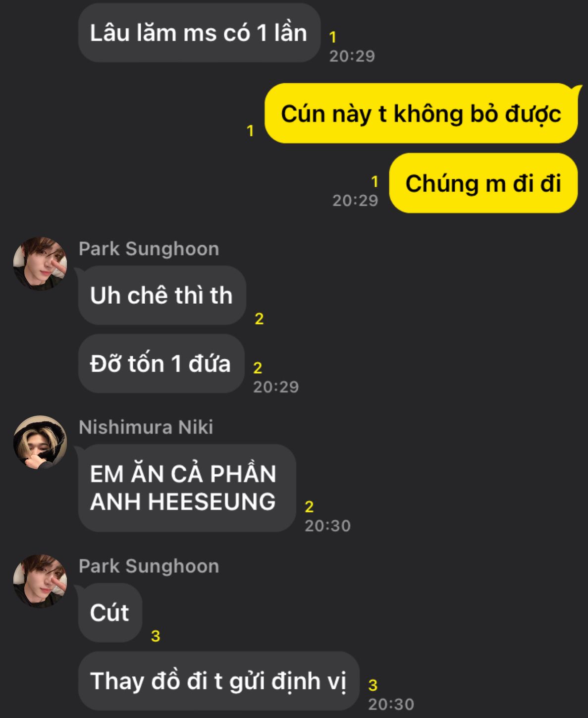The image size is (588, 718).
Task: Tap the unread count 2 beside Niki's message
Action: 309,506
